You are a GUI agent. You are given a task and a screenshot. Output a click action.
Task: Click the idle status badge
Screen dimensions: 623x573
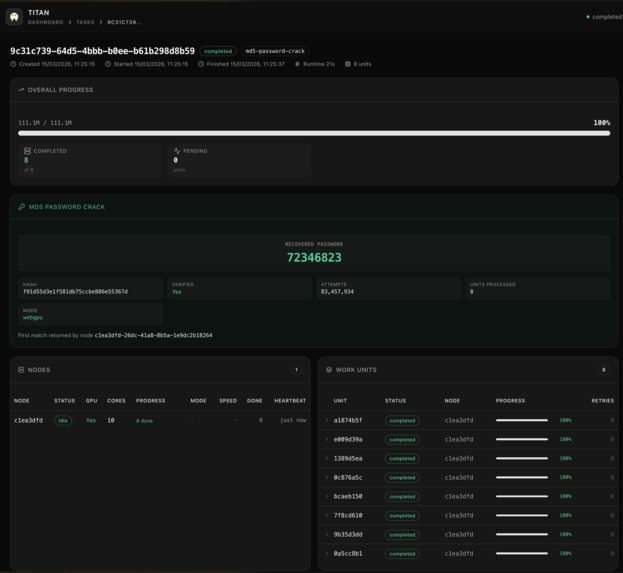(63, 420)
